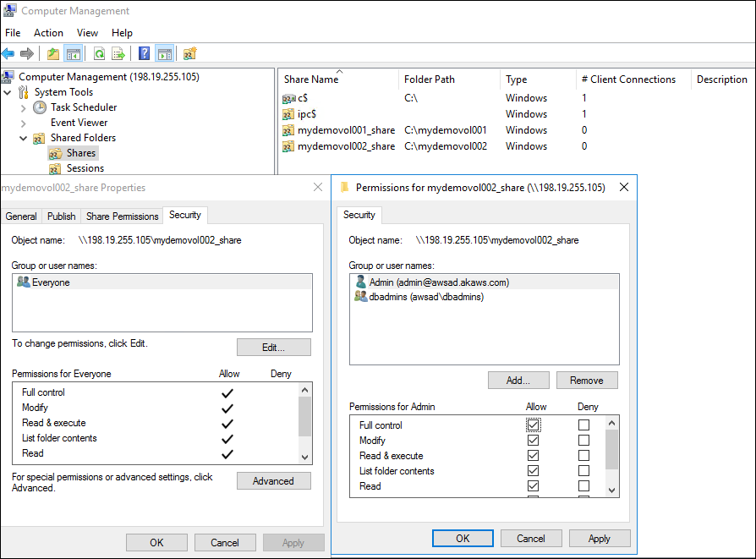The width and height of the screenshot is (756, 559).
Task: Click the Back navigation arrow
Action: [x=8, y=53]
